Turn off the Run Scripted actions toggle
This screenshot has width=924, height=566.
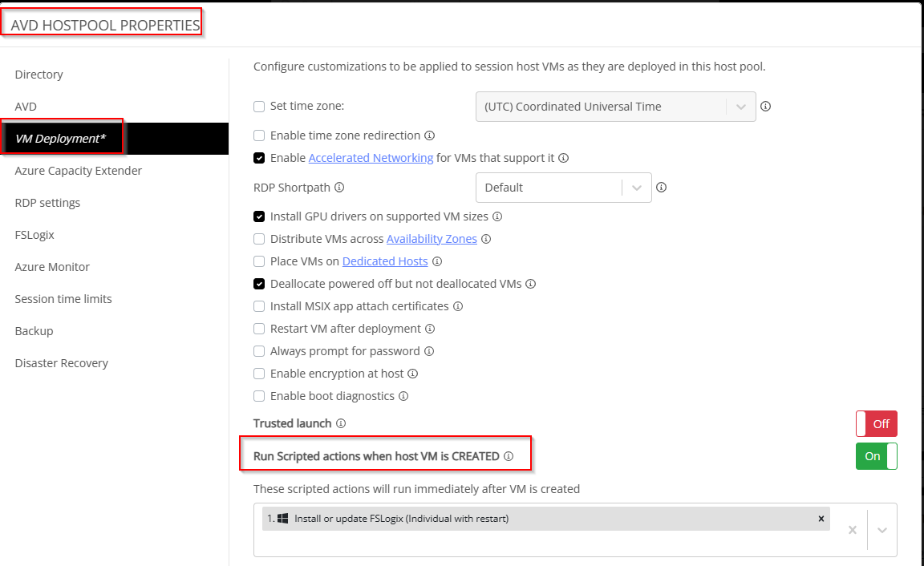876,455
